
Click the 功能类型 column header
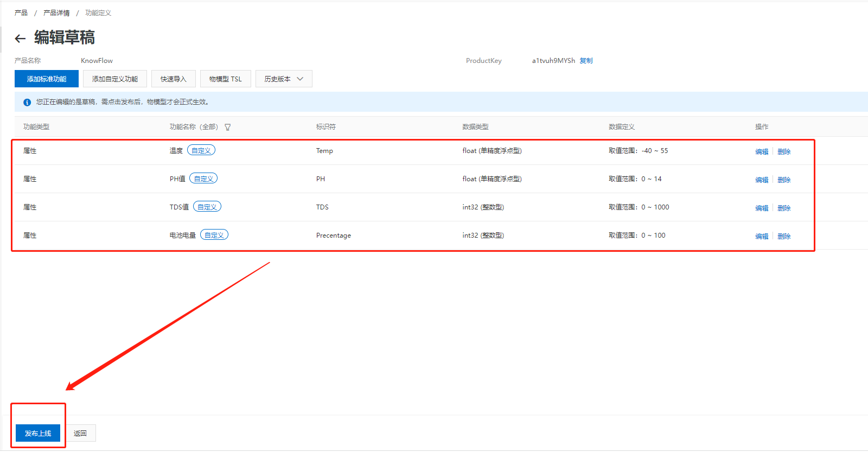36,127
